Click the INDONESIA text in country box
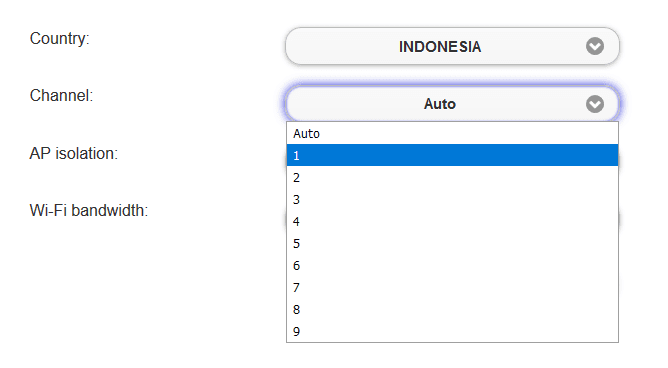 point(440,47)
